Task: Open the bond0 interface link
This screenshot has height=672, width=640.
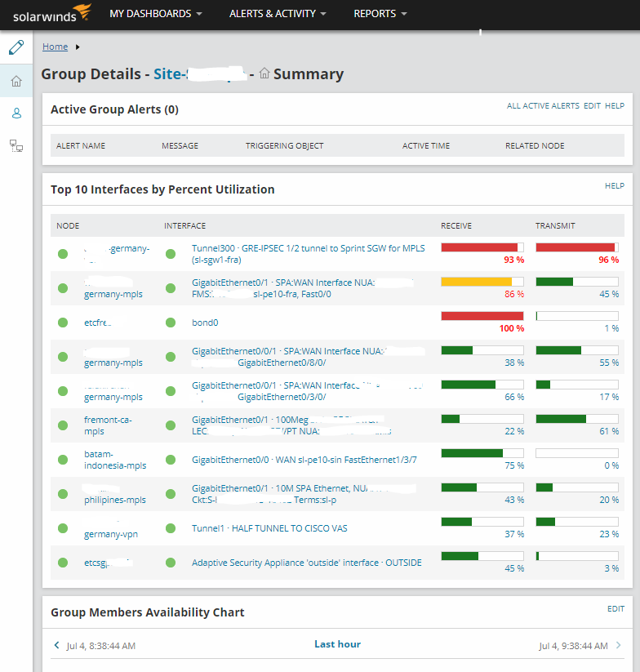Action: point(205,323)
